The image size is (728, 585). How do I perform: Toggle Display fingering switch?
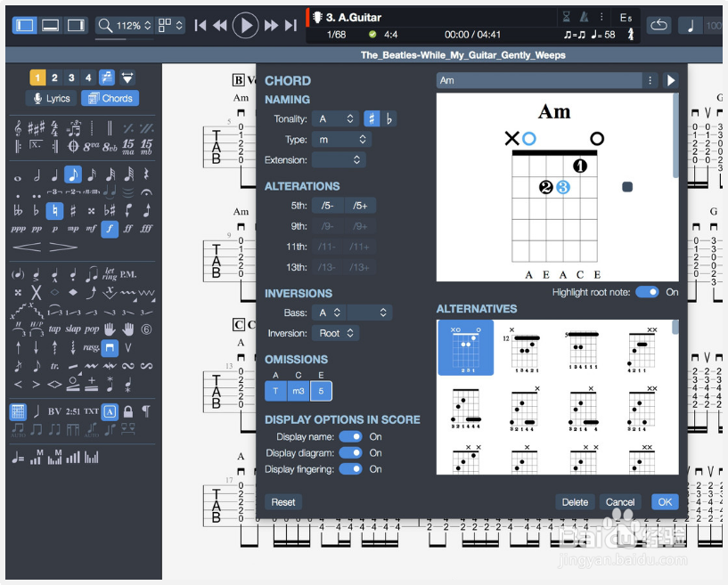coord(350,469)
